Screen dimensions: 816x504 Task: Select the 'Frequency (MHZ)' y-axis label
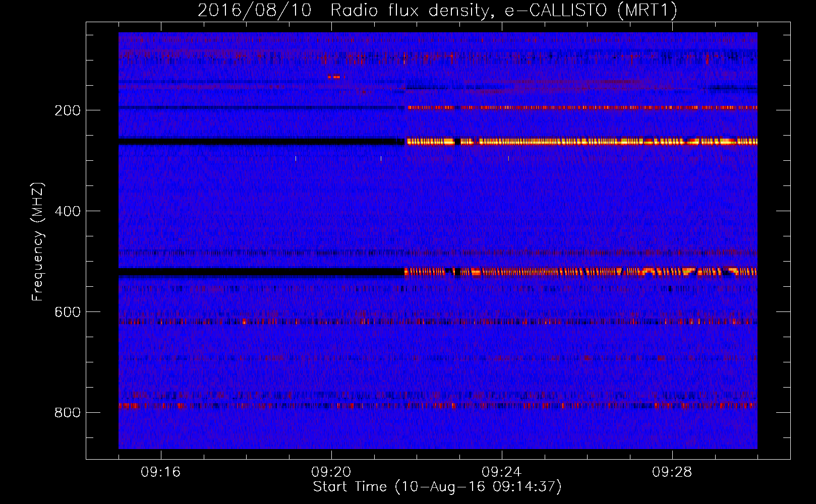[38, 242]
